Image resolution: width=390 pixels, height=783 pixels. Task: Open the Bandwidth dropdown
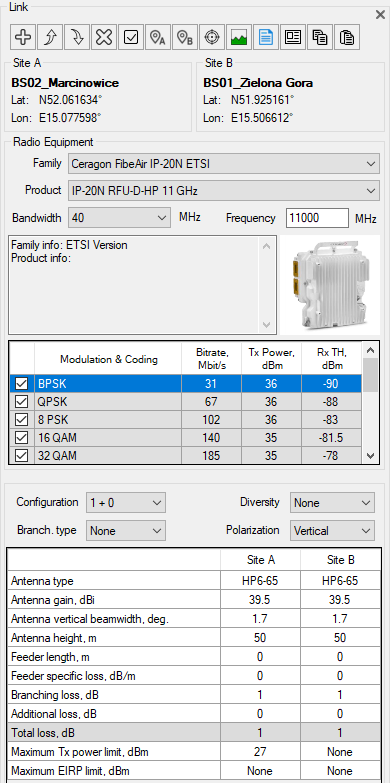click(x=119, y=218)
